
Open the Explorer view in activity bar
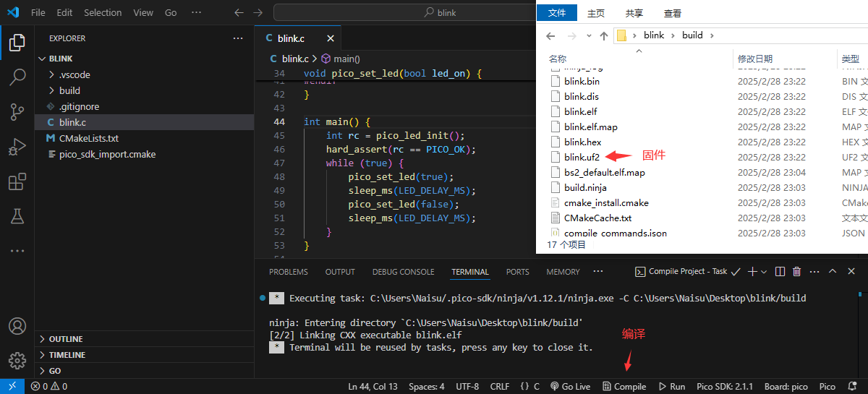tap(17, 43)
